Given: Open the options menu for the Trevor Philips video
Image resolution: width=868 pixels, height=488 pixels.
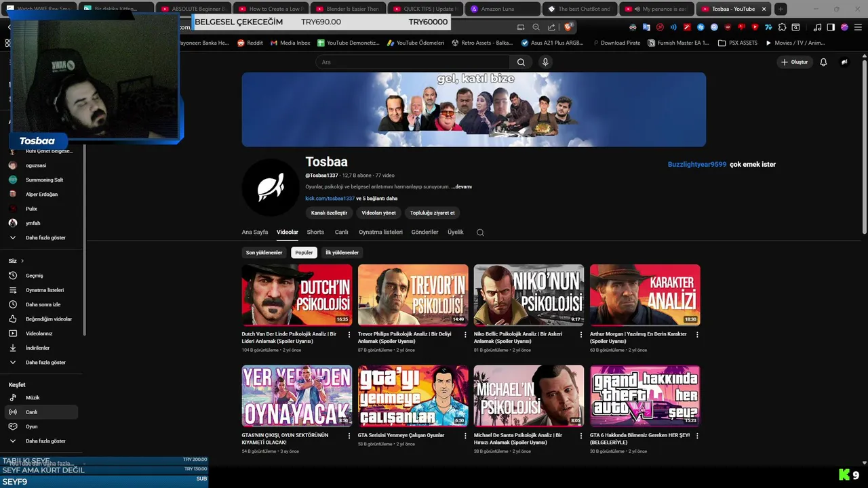Looking at the screenshot, I should click(465, 335).
